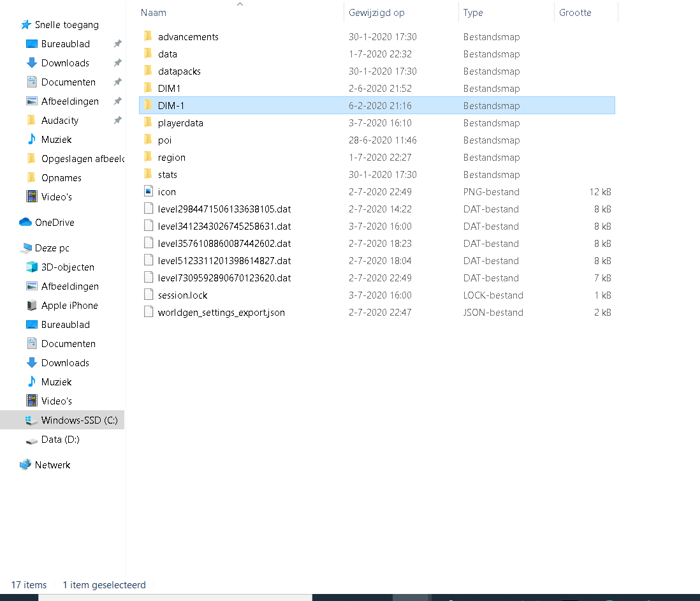700x601 pixels.
Task: Click the 3D-objecten cube icon
Action: coord(32,267)
